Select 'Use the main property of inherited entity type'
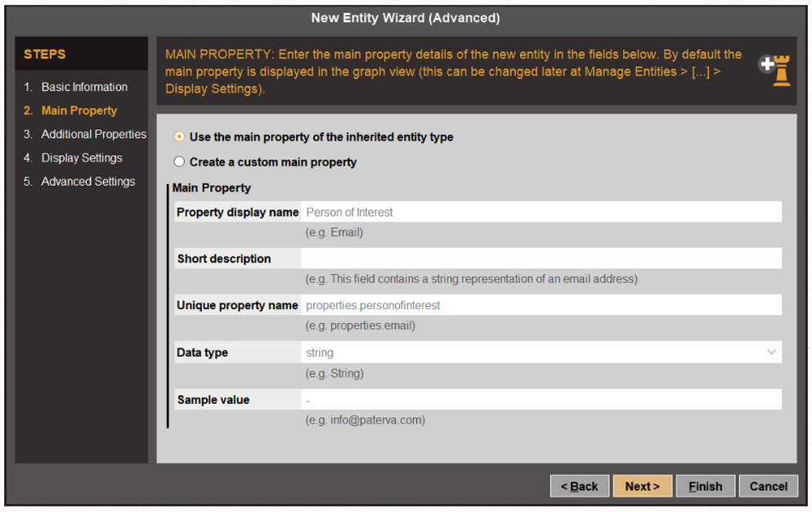The height and width of the screenshot is (512, 812). [x=178, y=137]
